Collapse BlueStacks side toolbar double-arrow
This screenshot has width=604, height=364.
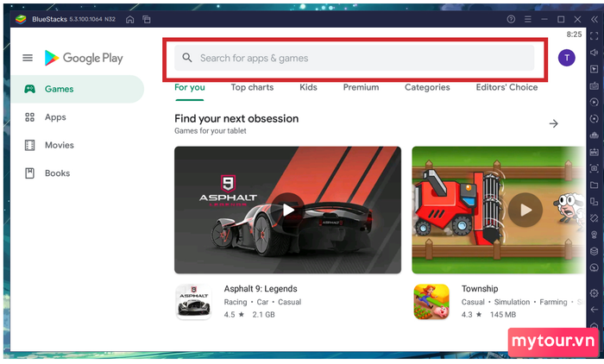tap(594, 19)
